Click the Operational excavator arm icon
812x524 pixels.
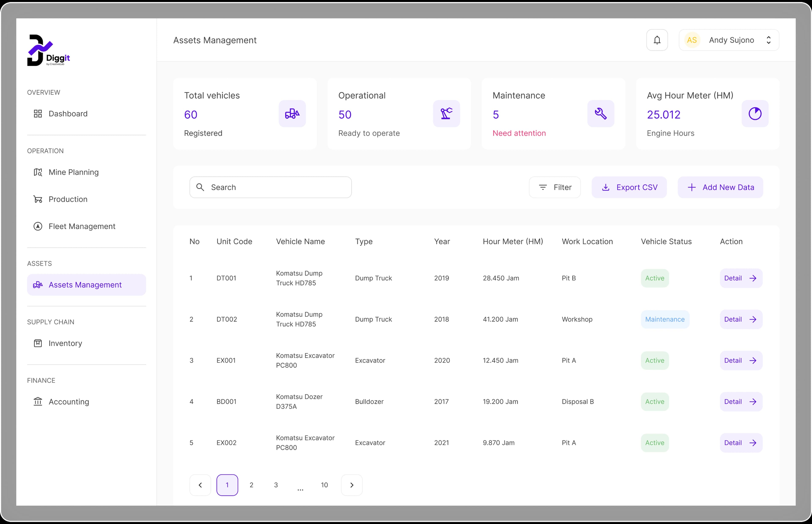[x=446, y=114]
